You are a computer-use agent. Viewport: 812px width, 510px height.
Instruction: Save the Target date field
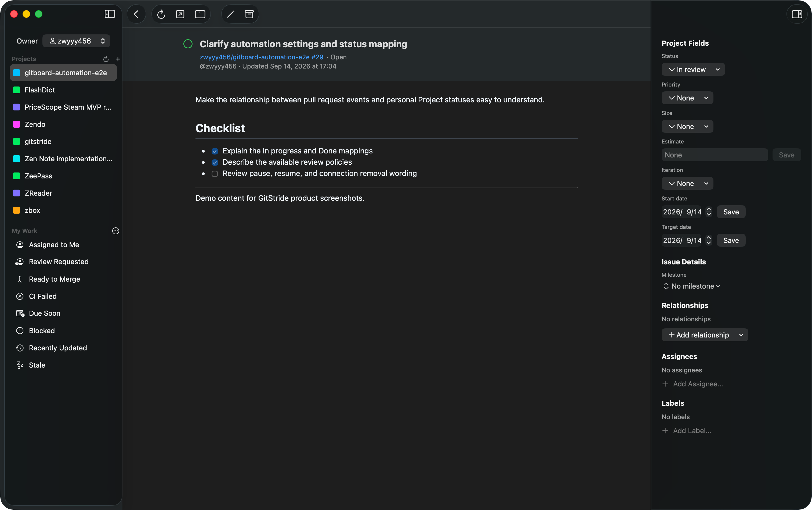pos(731,240)
